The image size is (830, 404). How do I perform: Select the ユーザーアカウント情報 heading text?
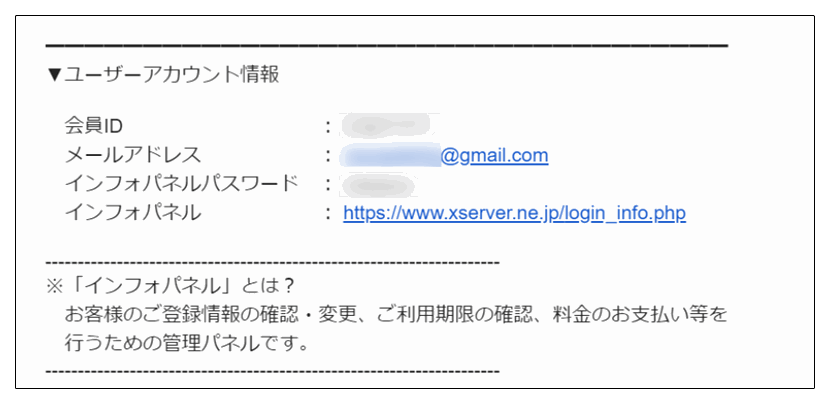(171, 75)
